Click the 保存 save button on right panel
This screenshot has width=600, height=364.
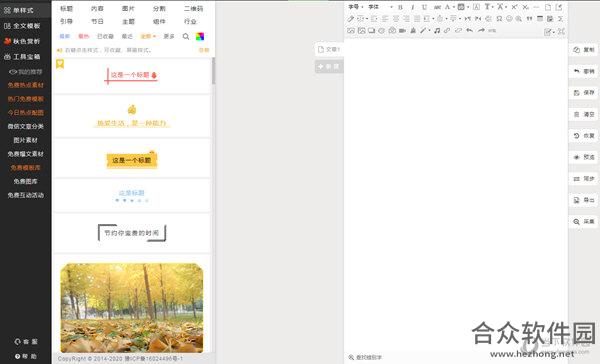584,93
